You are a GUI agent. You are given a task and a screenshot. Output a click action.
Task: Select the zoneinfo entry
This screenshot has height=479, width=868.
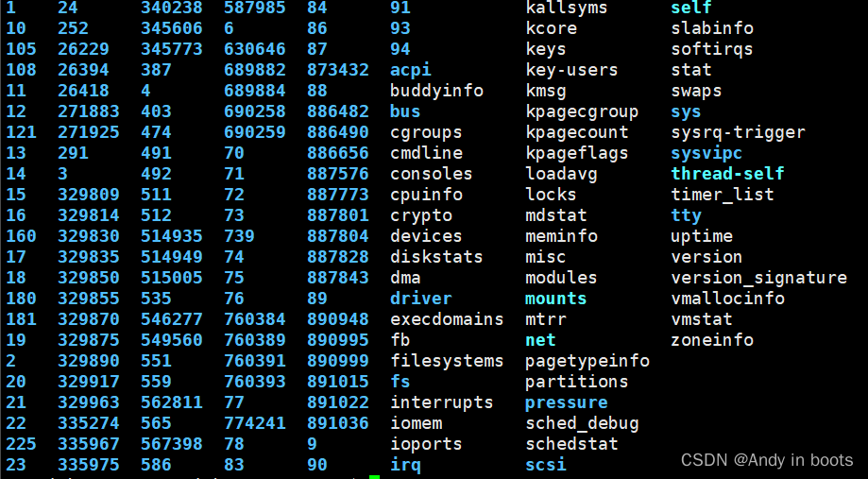pos(712,340)
